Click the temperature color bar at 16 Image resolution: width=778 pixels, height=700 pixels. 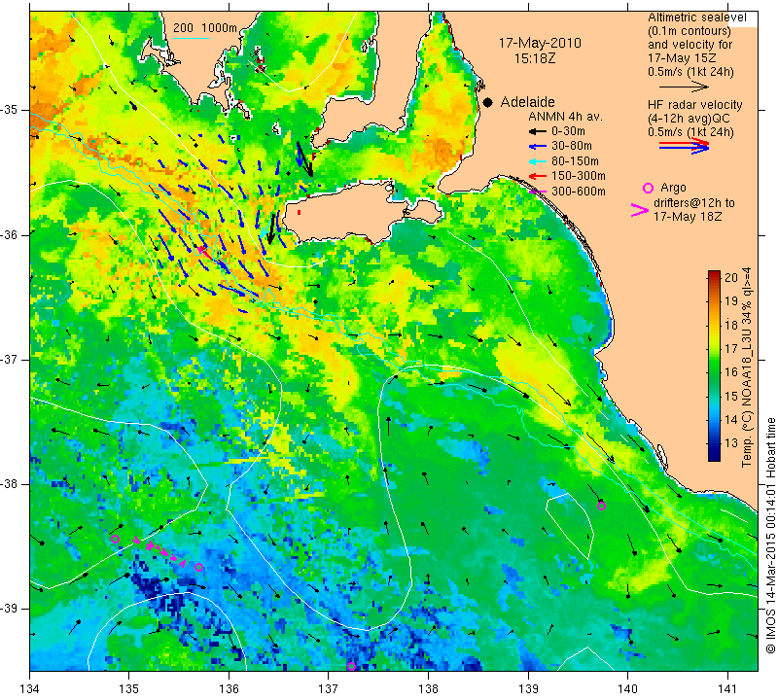tap(714, 371)
